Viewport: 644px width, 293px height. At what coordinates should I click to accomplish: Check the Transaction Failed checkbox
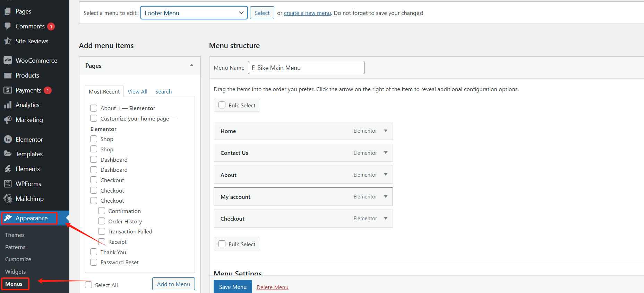pyautogui.click(x=102, y=231)
